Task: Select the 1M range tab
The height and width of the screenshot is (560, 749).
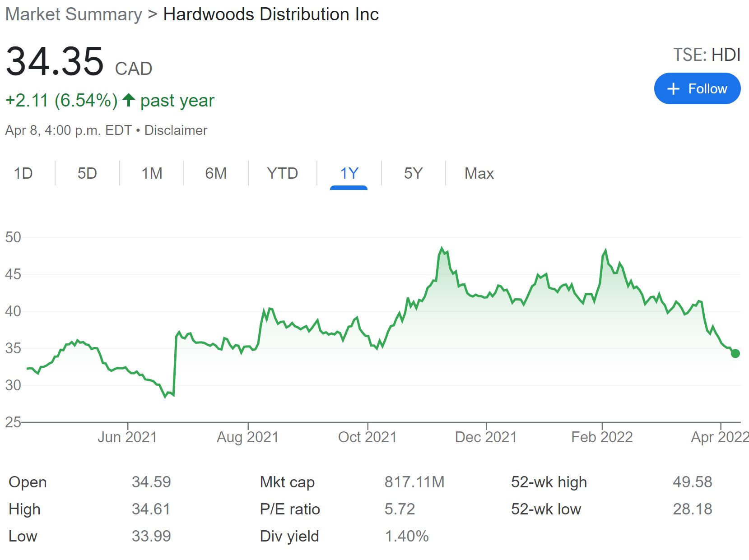Action: [152, 173]
